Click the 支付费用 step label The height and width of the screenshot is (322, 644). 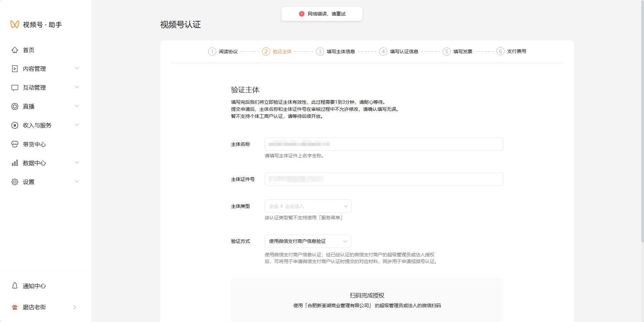(x=517, y=51)
